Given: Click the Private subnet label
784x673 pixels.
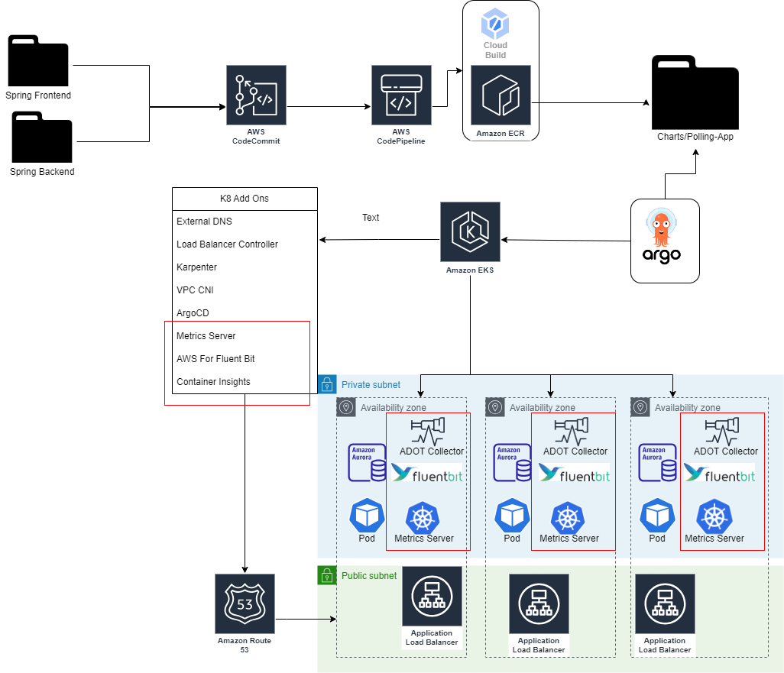Looking at the screenshot, I should [371, 385].
